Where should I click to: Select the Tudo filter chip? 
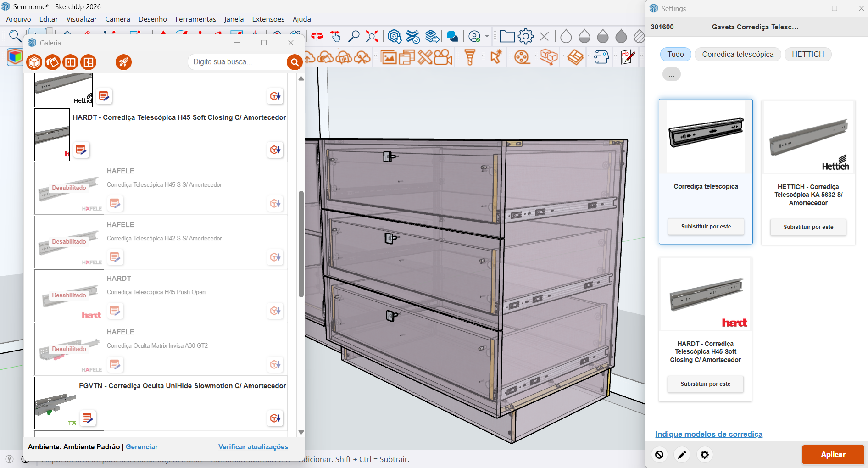pos(675,54)
